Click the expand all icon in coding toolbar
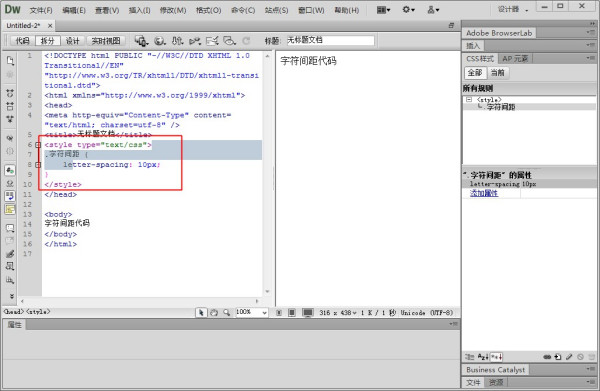The height and width of the screenshot is (391, 600). pos(10,119)
